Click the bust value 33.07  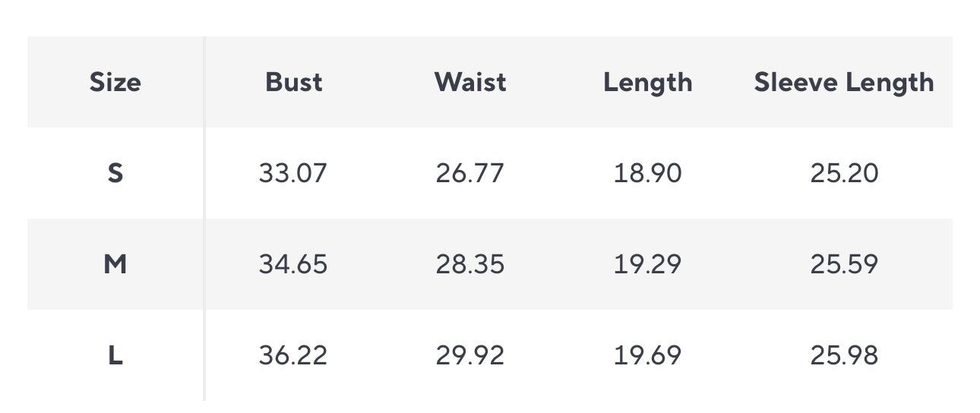point(292,173)
